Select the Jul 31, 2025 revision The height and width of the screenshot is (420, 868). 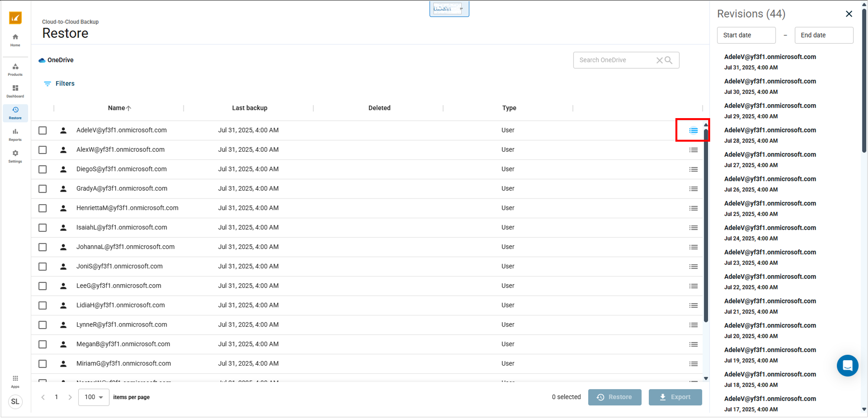tap(770, 62)
